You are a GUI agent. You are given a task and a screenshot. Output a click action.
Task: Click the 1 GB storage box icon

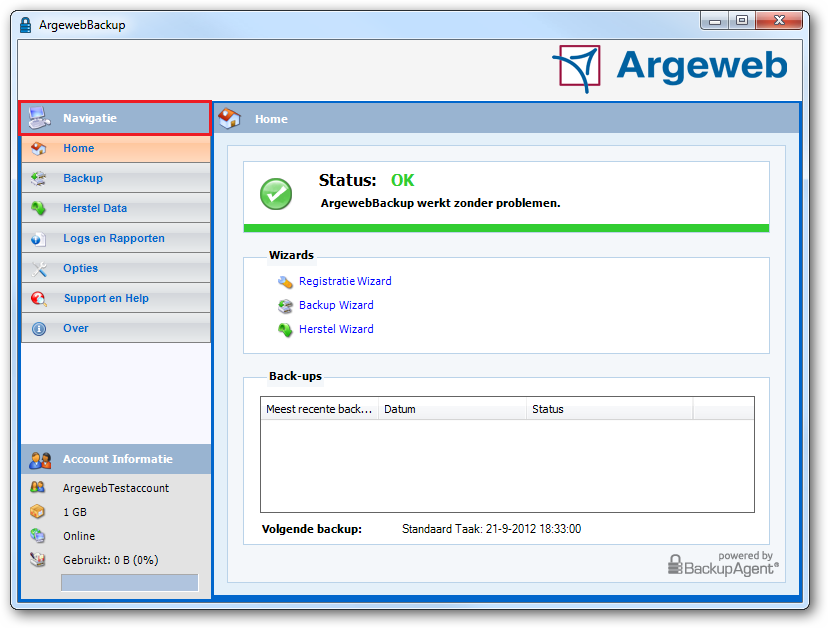pos(37,511)
